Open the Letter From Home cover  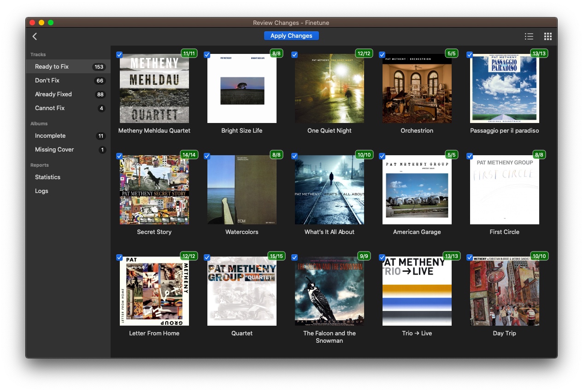coord(154,291)
